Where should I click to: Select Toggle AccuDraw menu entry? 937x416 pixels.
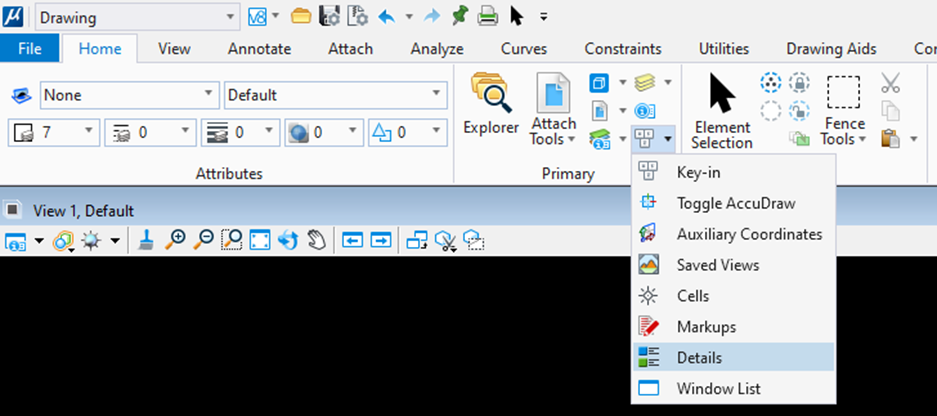tap(733, 203)
